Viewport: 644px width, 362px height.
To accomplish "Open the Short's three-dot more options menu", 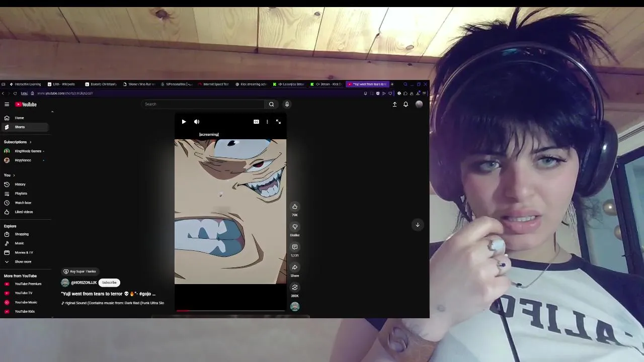I will [267, 122].
